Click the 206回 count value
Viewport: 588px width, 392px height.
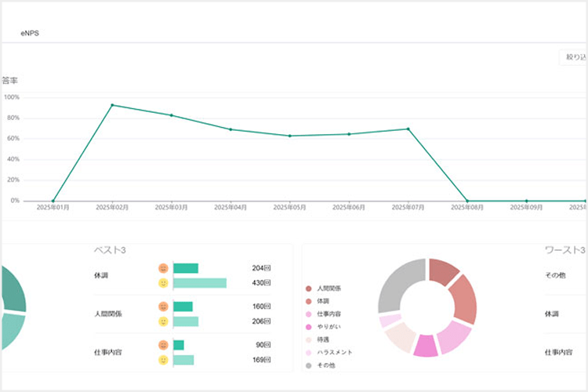(261, 321)
